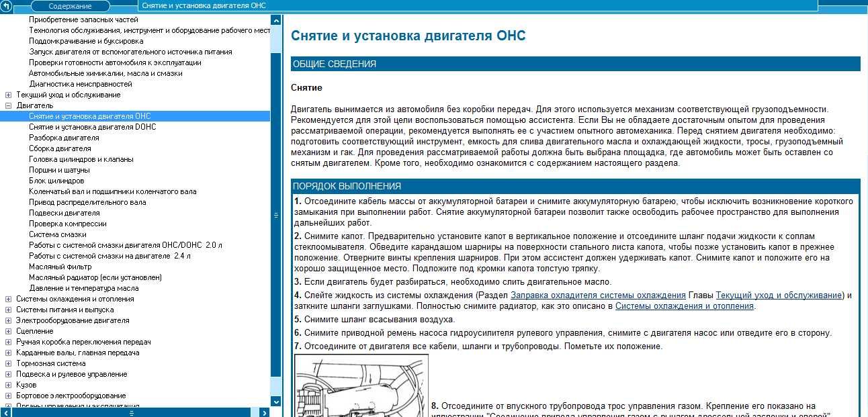Expand Подвеска и рулевое управление node
Viewport: 868px width, 417px height.
(8, 374)
